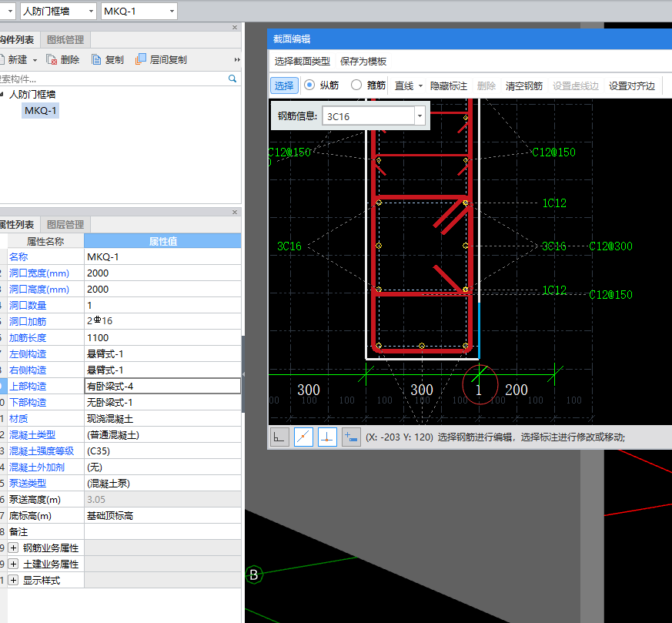Click 隐藏标注 button
Image resolution: width=672 pixels, height=623 pixels.
(448, 86)
